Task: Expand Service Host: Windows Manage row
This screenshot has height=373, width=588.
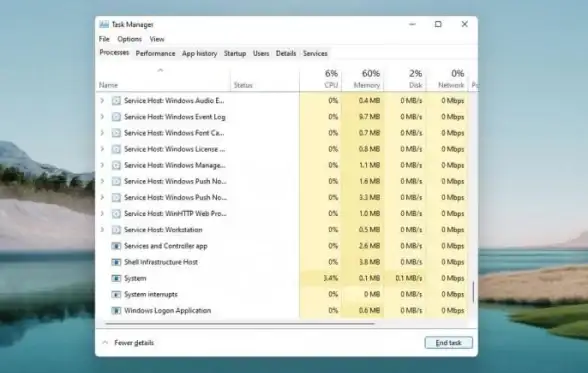Action: 102,165
